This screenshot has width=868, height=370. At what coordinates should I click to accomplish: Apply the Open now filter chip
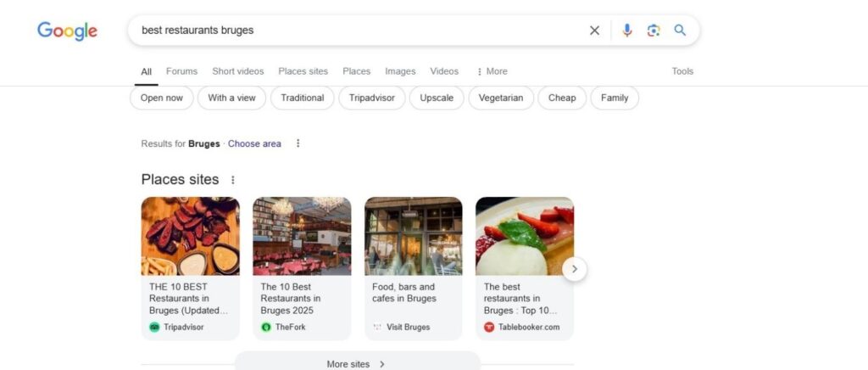tap(162, 98)
